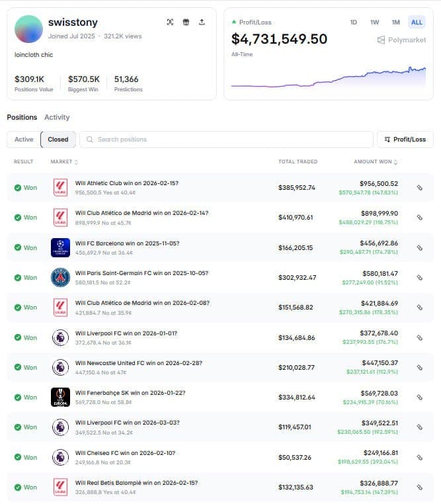The image size is (441, 504).
Task: Open the Activity tab
Action: [57, 117]
